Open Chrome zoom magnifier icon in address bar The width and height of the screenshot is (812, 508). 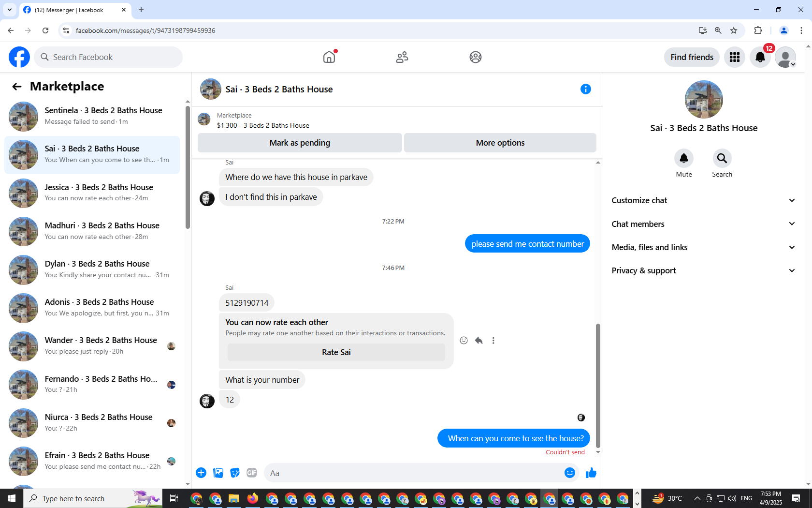coord(718,30)
